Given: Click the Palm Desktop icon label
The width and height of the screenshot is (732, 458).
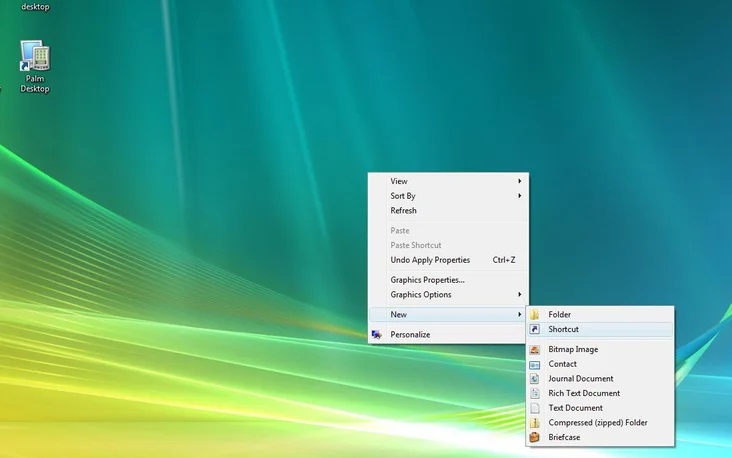Looking at the screenshot, I should 35,84.
